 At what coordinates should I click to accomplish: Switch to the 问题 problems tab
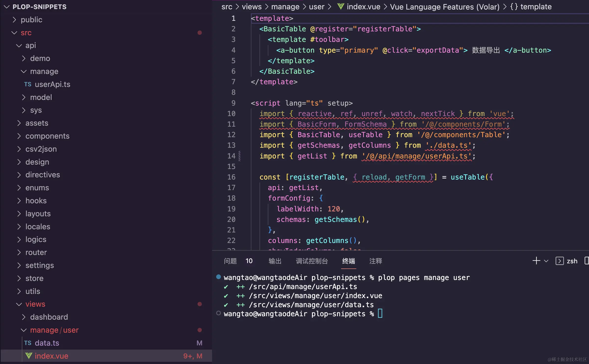[230, 261]
